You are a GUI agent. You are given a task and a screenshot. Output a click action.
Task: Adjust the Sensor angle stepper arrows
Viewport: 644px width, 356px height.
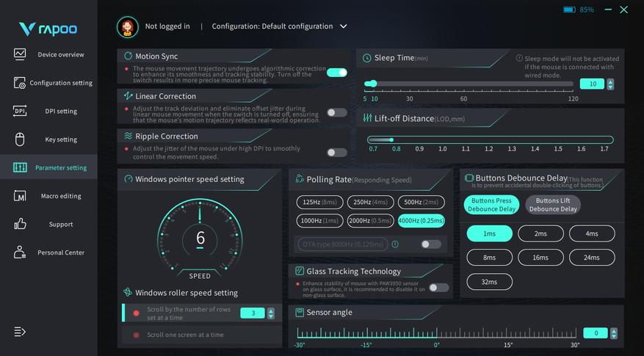coord(614,333)
